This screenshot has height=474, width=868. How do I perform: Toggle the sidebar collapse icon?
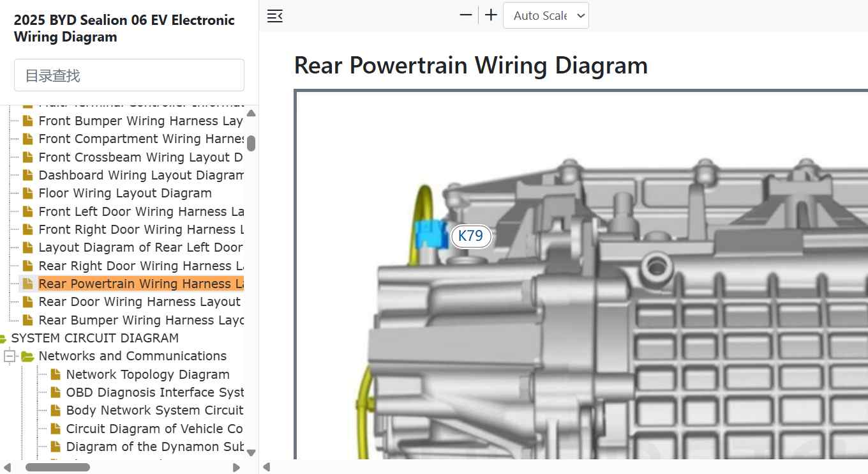[275, 16]
